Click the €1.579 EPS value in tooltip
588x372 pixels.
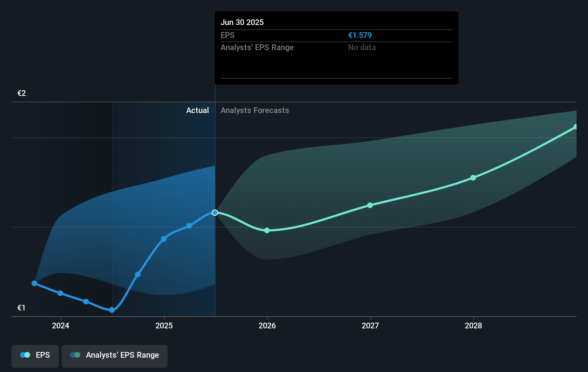click(x=360, y=35)
